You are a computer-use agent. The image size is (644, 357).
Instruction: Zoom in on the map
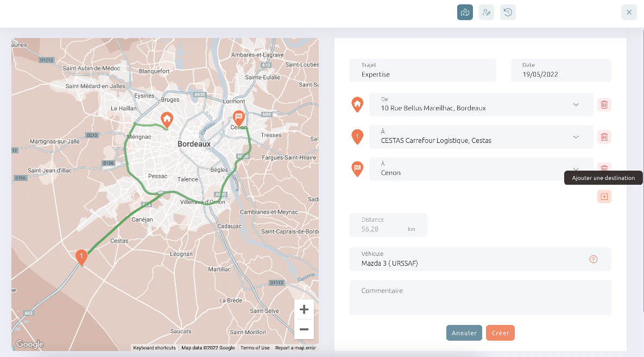point(304,309)
